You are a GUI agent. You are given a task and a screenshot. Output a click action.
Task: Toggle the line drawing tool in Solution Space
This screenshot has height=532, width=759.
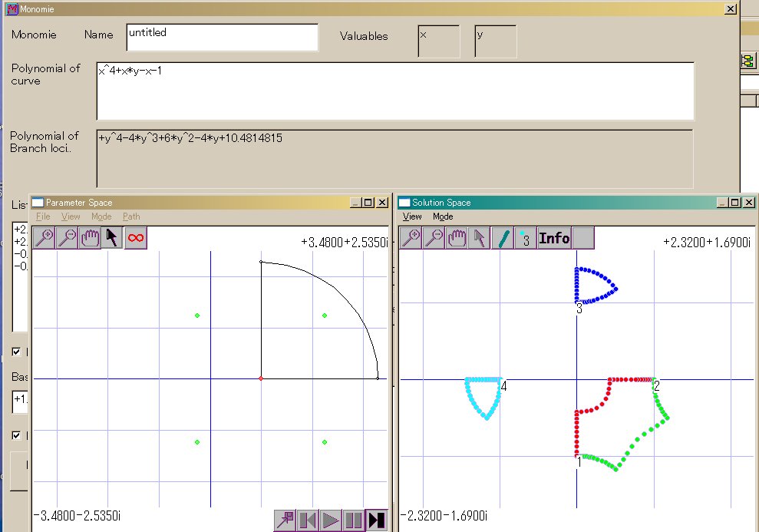click(503, 238)
